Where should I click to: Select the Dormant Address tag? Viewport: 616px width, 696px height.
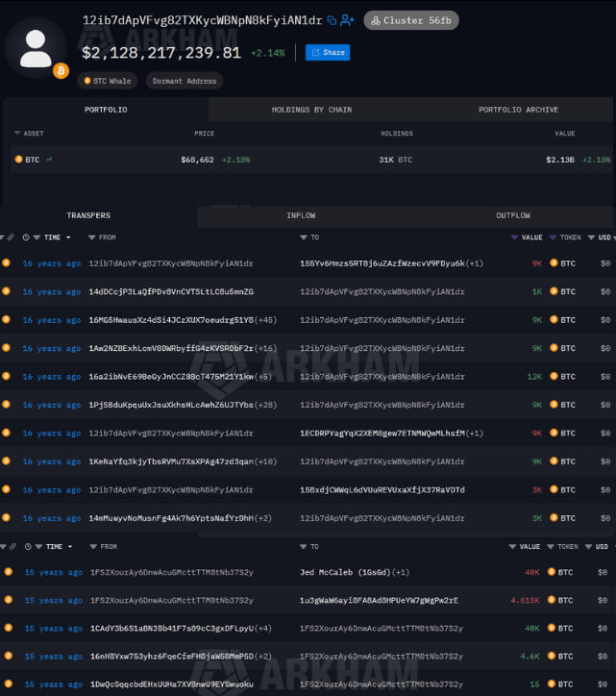pos(185,81)
